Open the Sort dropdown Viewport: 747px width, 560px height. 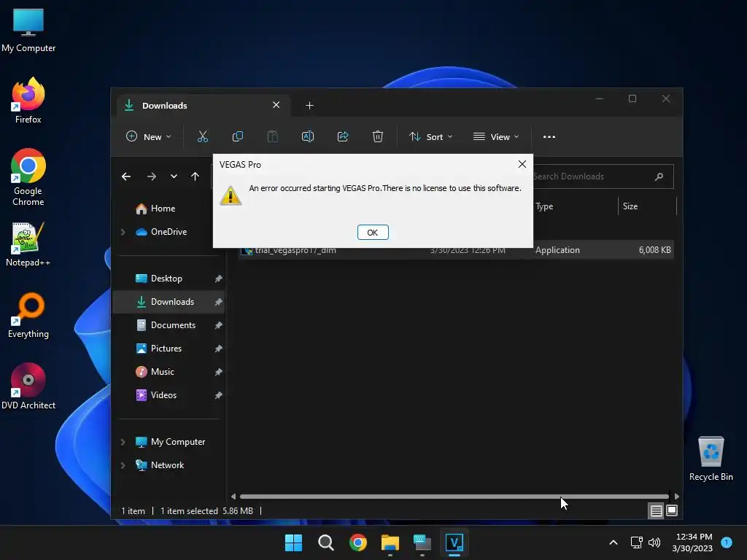click(x=430, y=136)
